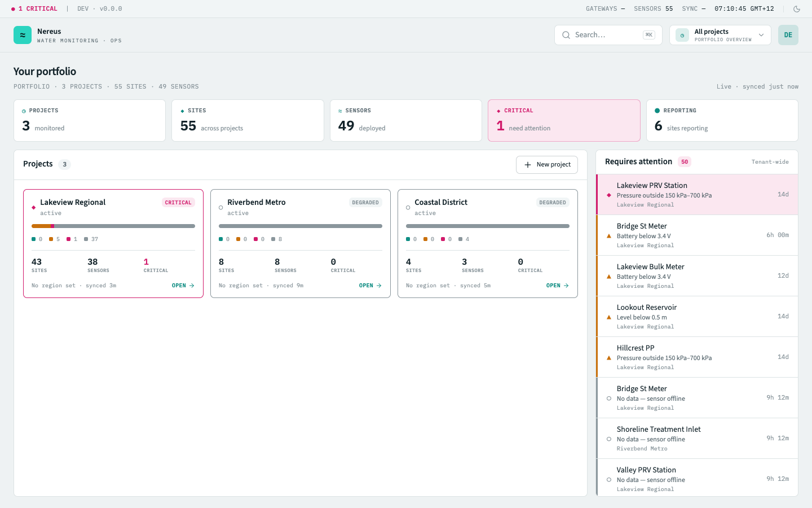Click offline circle icon on Valley PRV Station
The width and height of the screenshot is (812, 508).
609,480
